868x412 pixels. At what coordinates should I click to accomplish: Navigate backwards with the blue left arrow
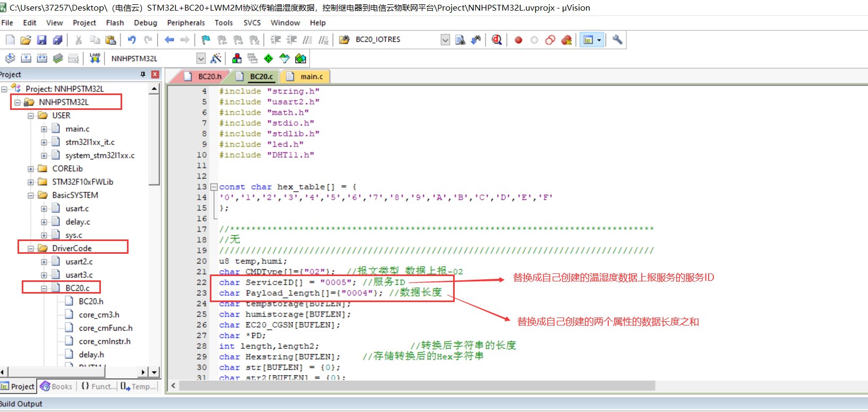(x=169, y=40)
